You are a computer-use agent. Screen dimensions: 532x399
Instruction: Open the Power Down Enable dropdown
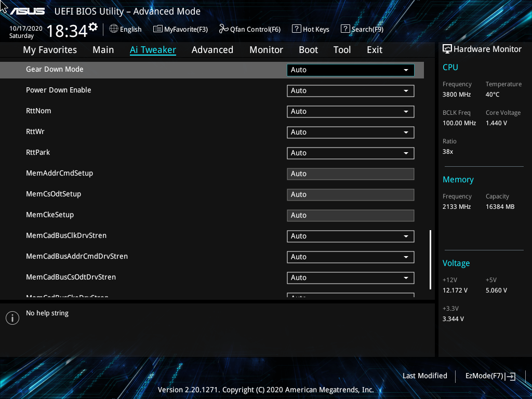pos(351,90)
